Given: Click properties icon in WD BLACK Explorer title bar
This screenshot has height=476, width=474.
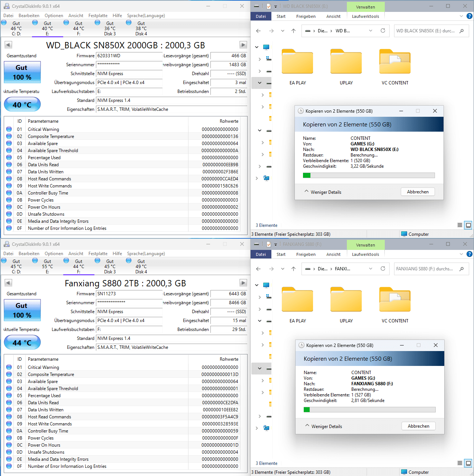Looking at the screenshot, I should (x=269, y=6).
